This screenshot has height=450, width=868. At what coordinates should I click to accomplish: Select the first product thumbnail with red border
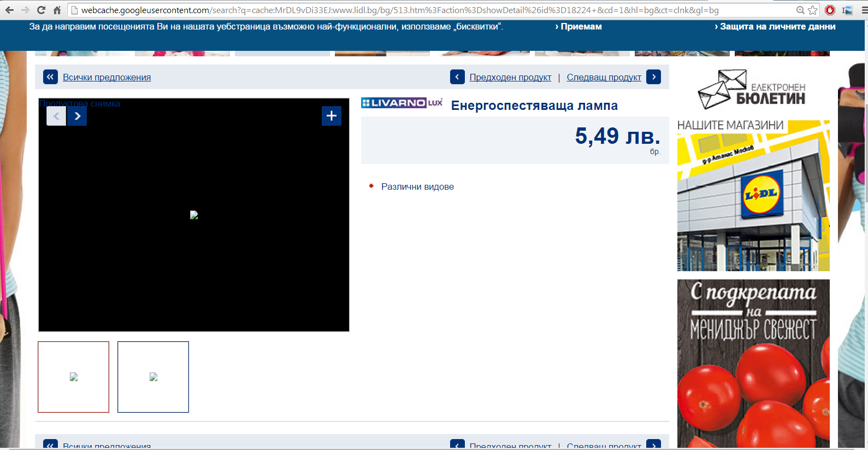(x=74, y=377)
